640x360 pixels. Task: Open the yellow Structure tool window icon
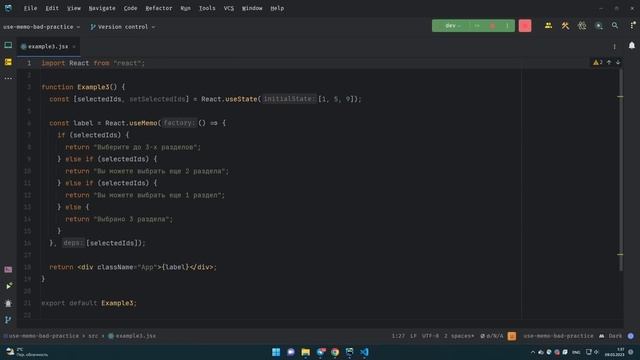(x=8, y=62)
